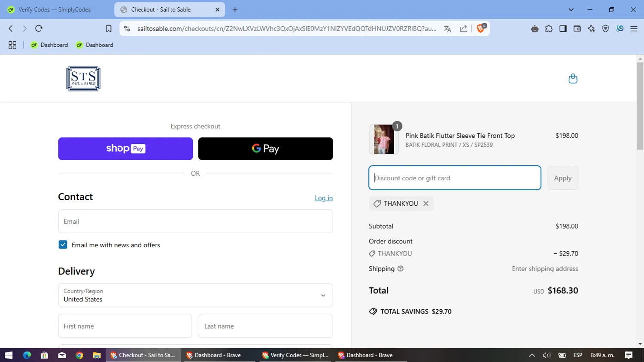Click the volume speaker tray icon
The image size is (644, 362).
tap(547, 355)
